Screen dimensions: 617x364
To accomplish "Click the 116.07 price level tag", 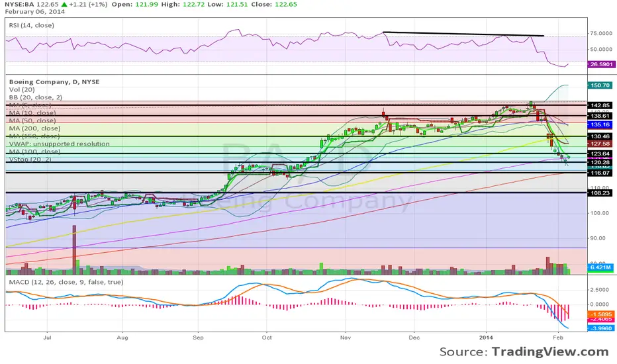I will [x=600, y=173].
